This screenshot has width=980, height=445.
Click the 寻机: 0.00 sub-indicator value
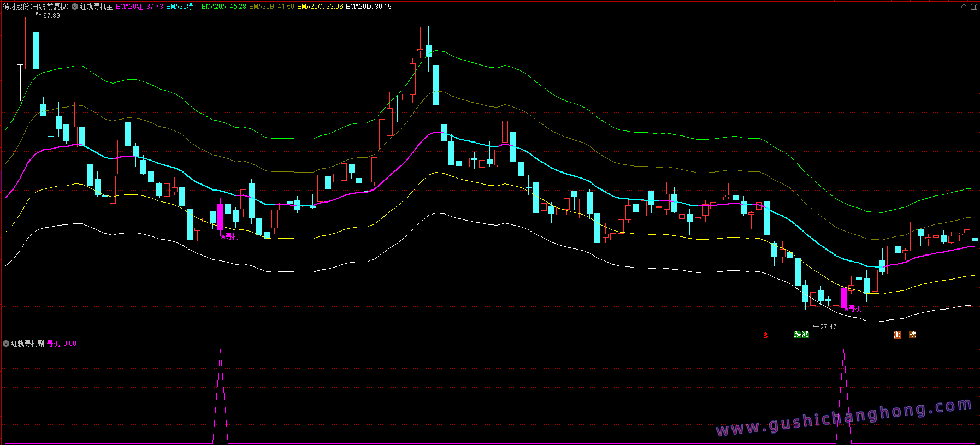62,343
